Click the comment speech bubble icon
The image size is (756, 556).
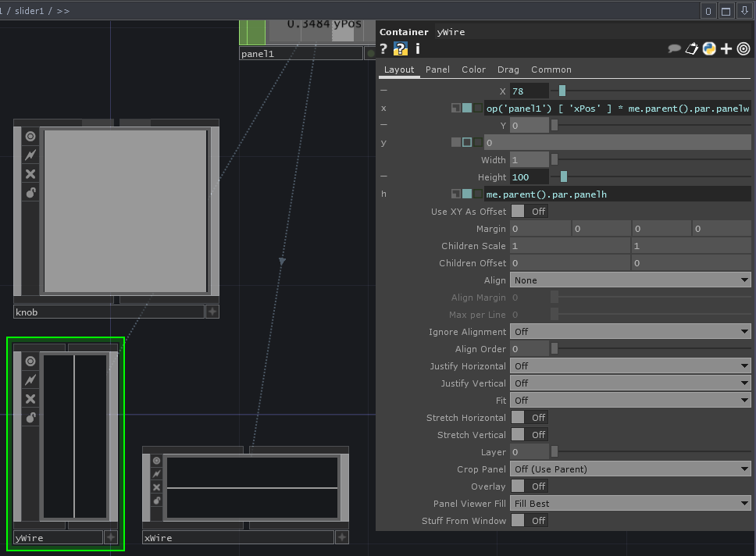[x=674, y=48]
